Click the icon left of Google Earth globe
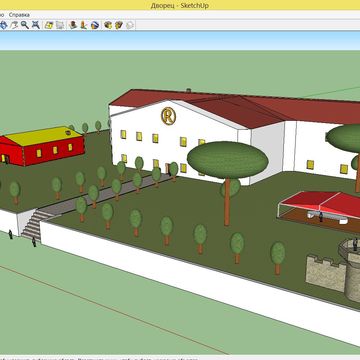The image size is (360, 360). pos(83,25)
